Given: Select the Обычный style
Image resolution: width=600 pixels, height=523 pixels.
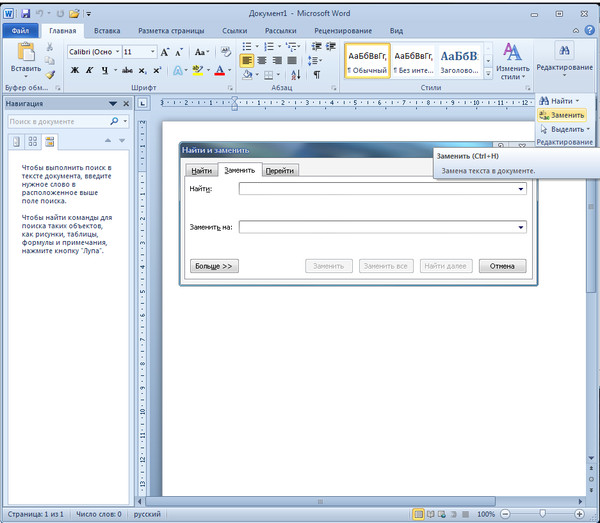Looking at the screenshot, I should pos(367,61).
